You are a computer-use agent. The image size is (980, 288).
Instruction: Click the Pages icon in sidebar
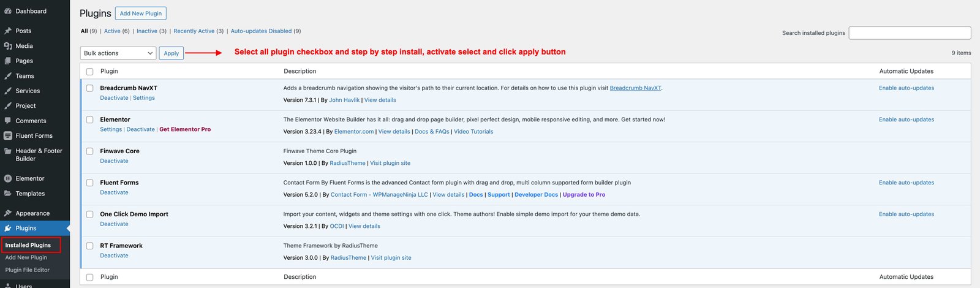coord(8,61)
